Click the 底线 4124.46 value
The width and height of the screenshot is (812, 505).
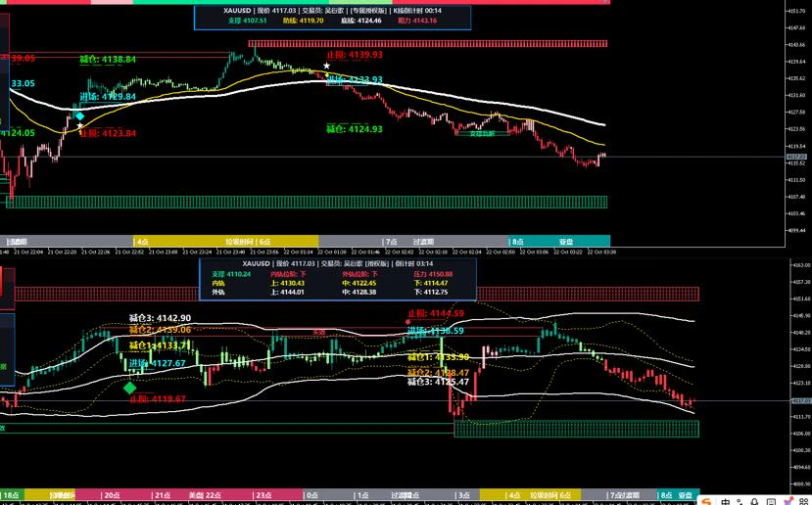(361, 21)
